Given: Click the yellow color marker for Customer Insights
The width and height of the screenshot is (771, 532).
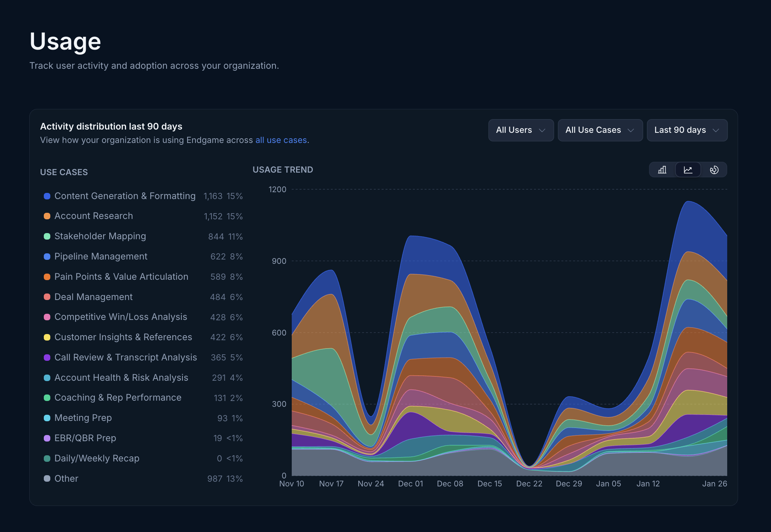Looking at the screenshot, I should click(x=47, y=337).
